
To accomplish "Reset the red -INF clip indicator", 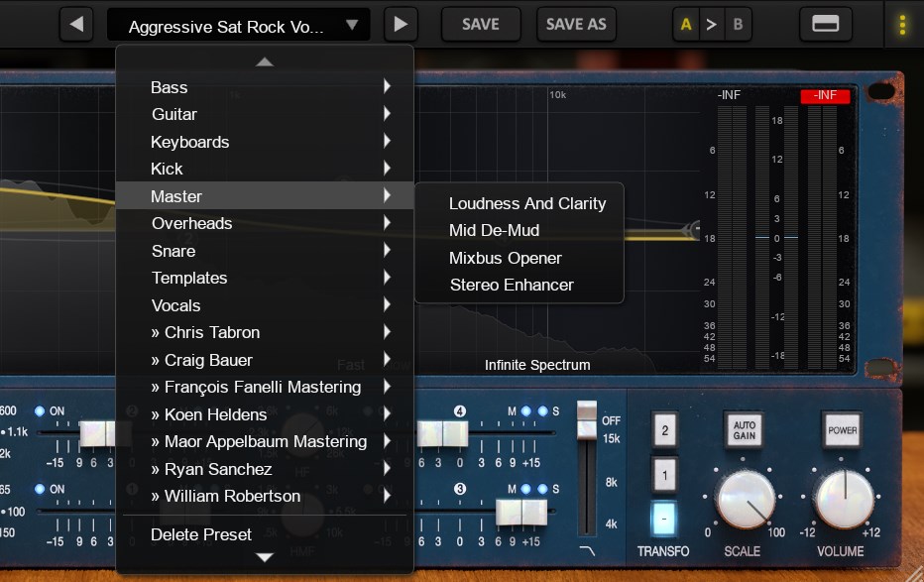I will click(x=825, y=96).
